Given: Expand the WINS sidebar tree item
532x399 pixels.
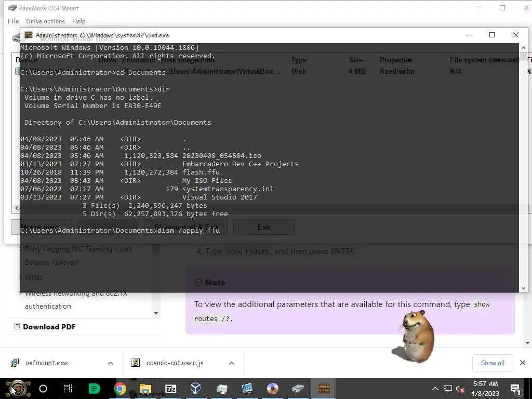Looking at the screenshot, I should click(21, 277).
